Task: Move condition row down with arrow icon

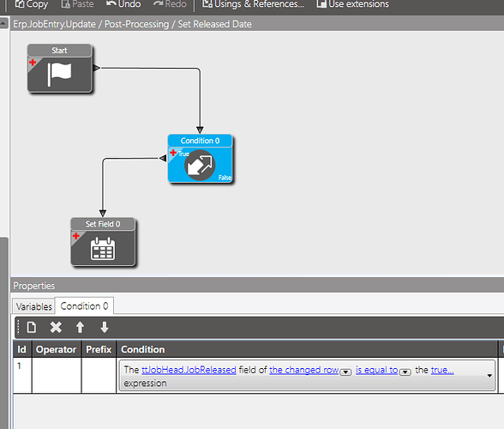Action: point(105,327)
